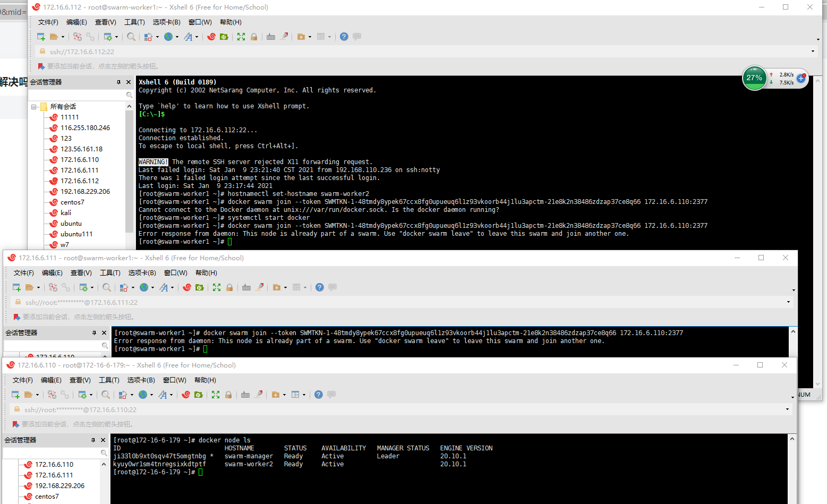This screenshot has width=827, height=504.
Task: Open 帮助(H) menu in 172.16.6.110 window
Action: click(205, 380)
